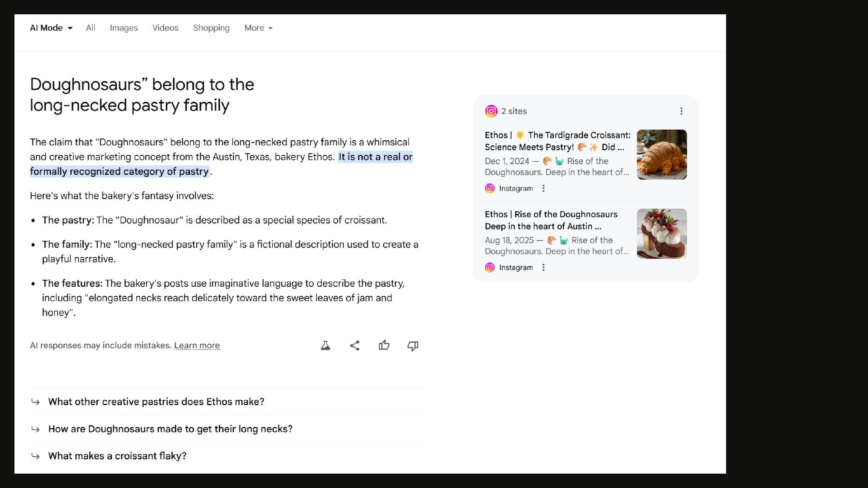Open options menu for the sources panel
868x488 pixels.
click(x=681, y=111)
